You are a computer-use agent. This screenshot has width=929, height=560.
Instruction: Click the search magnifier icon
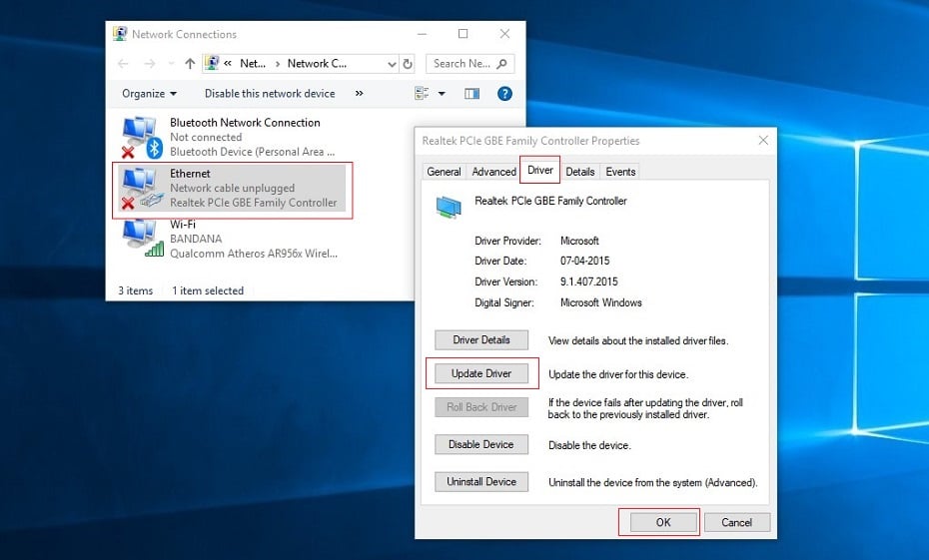coord(501,63)
